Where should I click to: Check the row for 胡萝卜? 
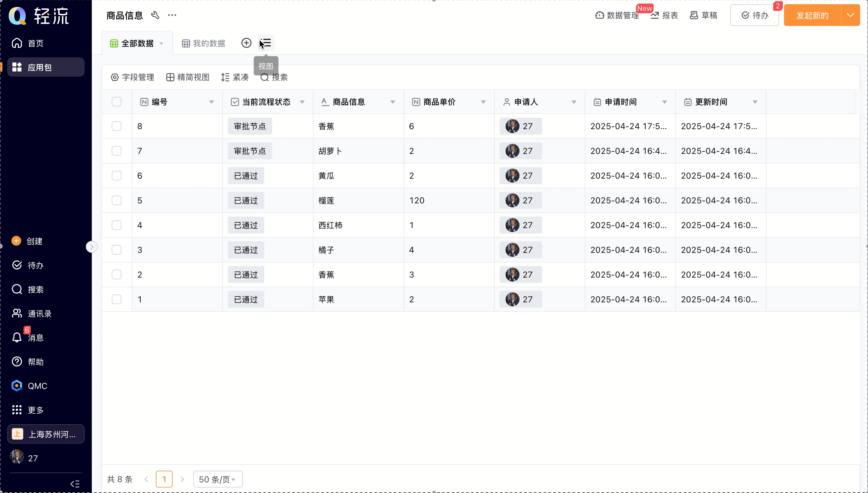[117, 151]
